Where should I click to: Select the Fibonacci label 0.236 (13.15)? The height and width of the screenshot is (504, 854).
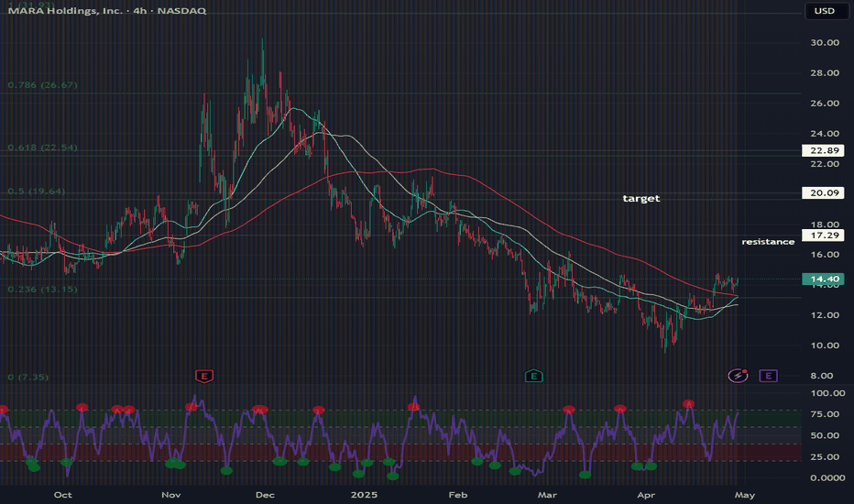[42, 290]
